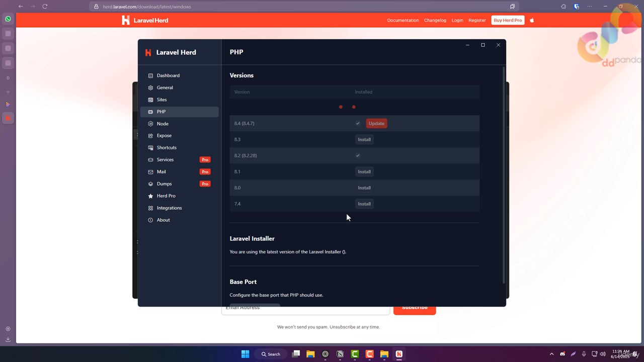The height and width of the screenshot is (362, 644).
Task: Click Laravel Herd logo on website header
Action: pos(145,21)
